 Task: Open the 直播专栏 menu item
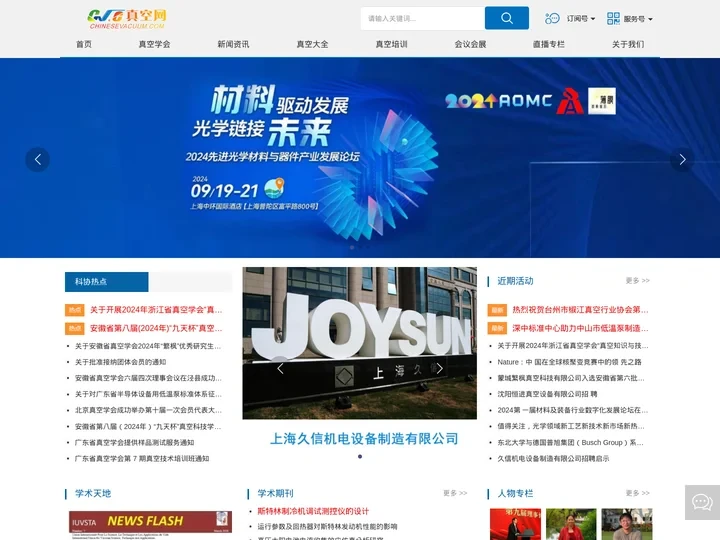(x=549, y=44)
